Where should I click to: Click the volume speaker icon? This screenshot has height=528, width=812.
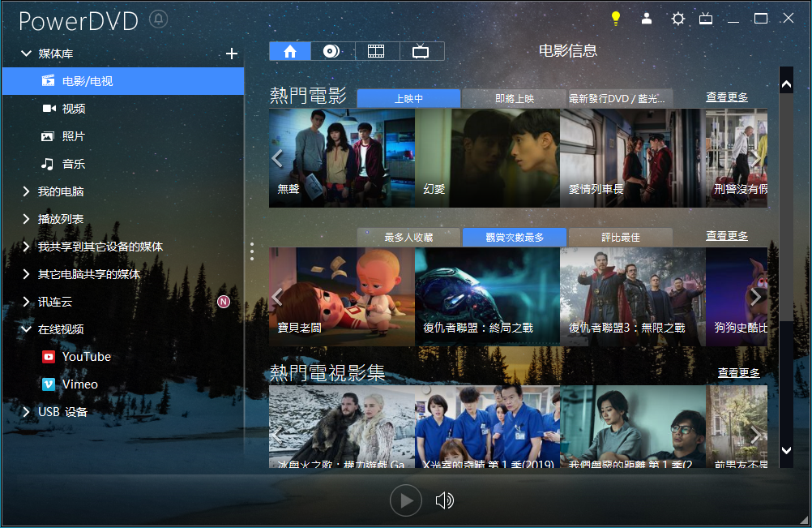tap(444, 500)
